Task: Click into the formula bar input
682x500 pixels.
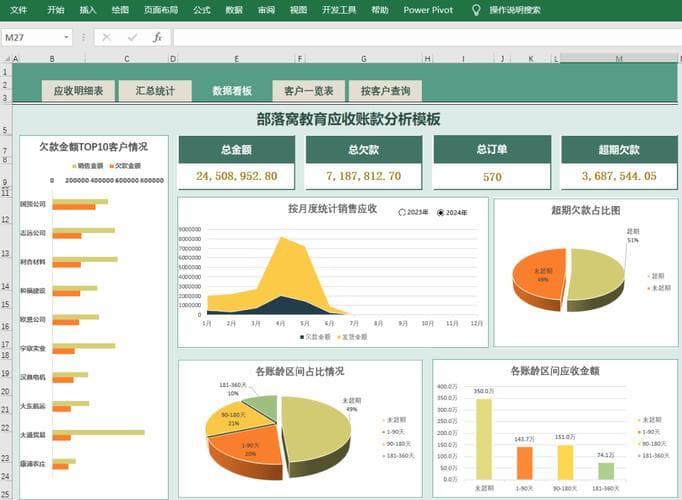Action: (427, 37)
